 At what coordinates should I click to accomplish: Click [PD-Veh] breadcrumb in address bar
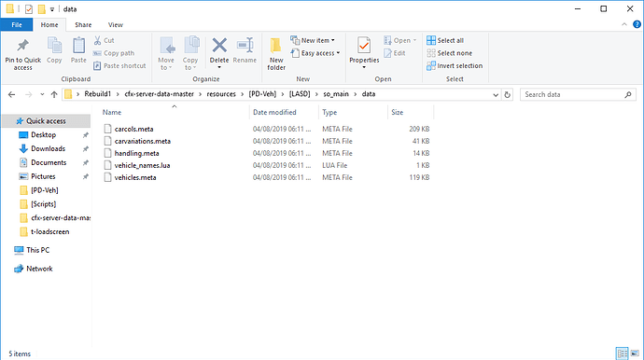coord(262,94)
